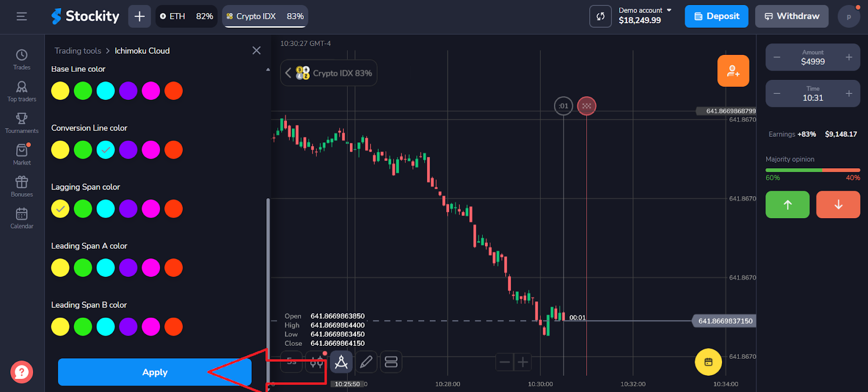The width and height of the screenshot is (868, 392).
Task: Go back to Trading tools breadcrumb
Action: pyautogui.click(x=78, y=50)
